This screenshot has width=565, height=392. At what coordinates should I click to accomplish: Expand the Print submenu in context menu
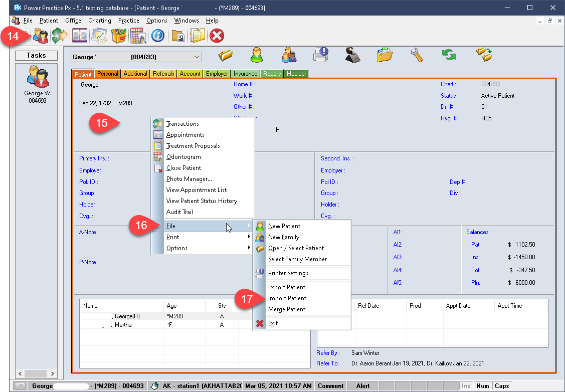[208, 237]
